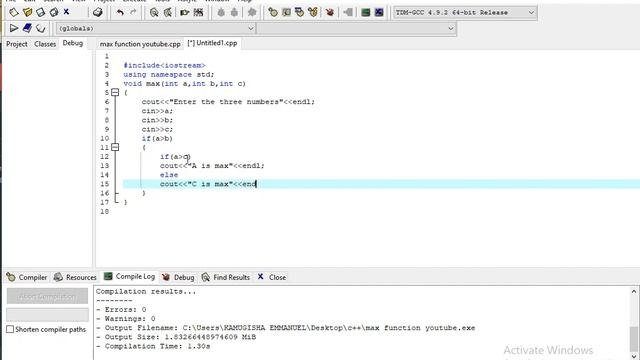
Task: Select the Compile Log bottom tab
Action: pyautogui.click(x=129, y=277)
